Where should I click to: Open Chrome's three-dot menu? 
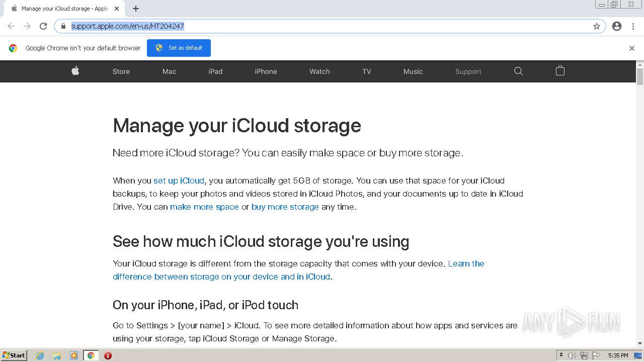point(633,26)
